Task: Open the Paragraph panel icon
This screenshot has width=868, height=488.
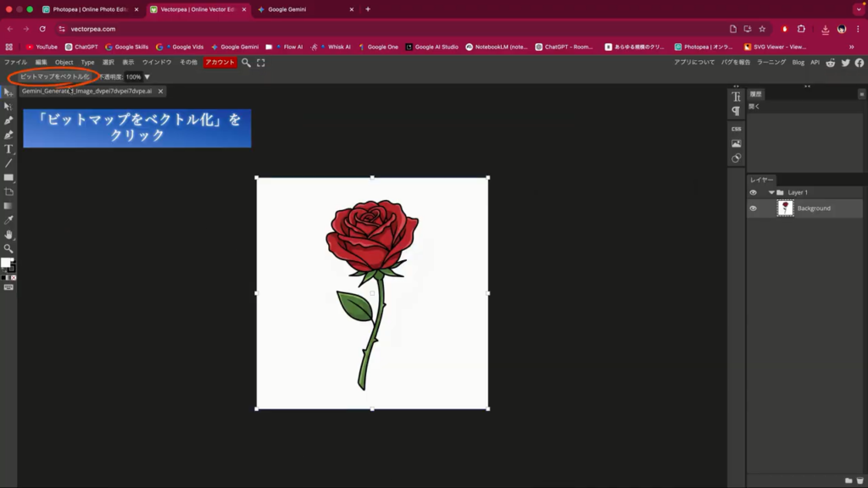Action: tap(736, 111)
